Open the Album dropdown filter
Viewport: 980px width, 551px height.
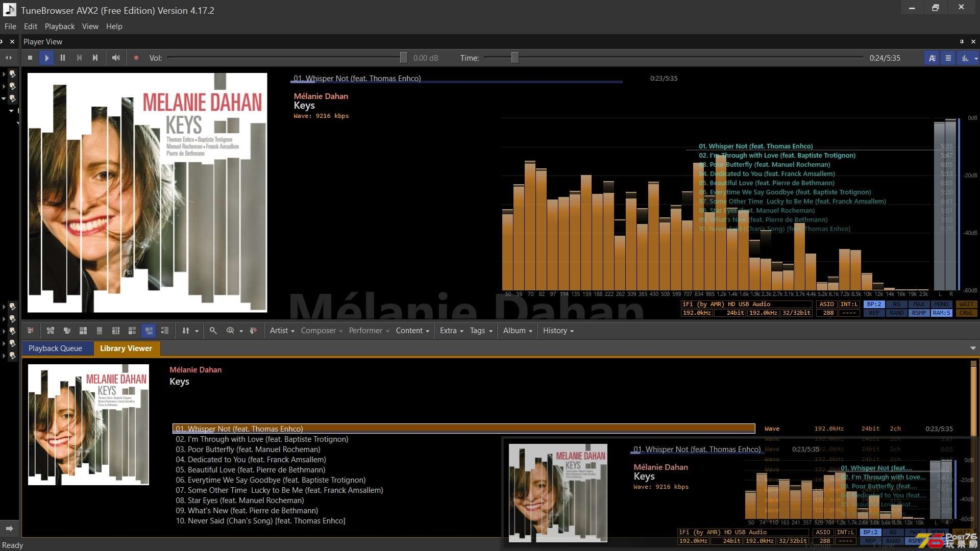tap(518, 331)
